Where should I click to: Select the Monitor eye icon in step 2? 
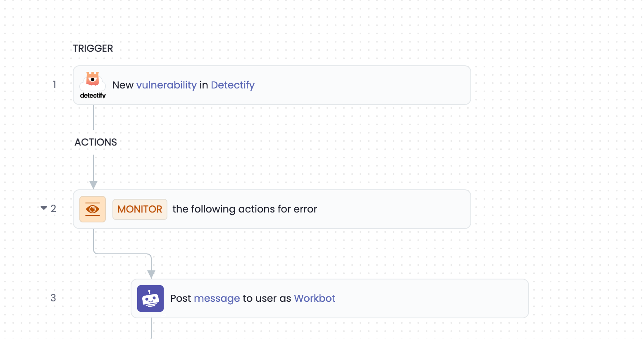93,209
